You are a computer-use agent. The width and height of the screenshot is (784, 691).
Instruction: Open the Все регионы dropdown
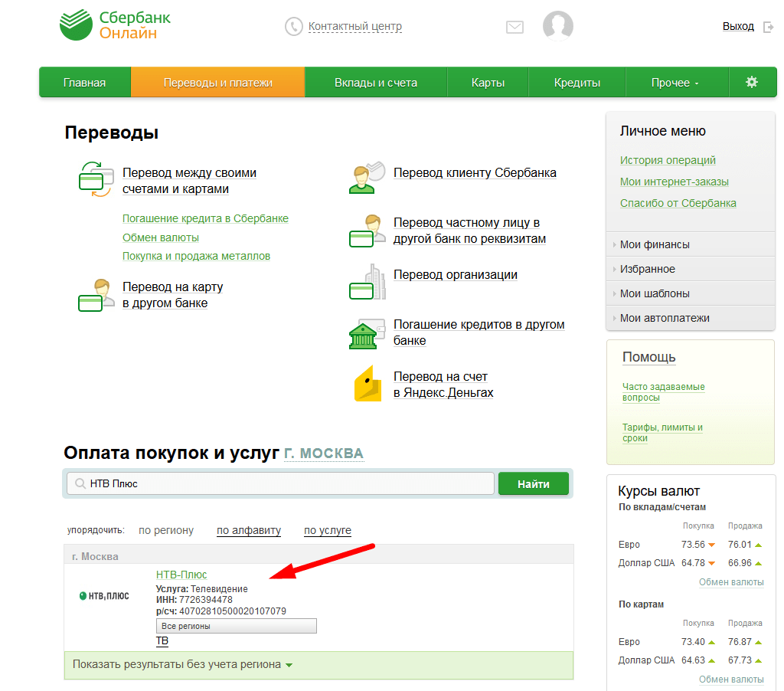(x=236, y=626)
